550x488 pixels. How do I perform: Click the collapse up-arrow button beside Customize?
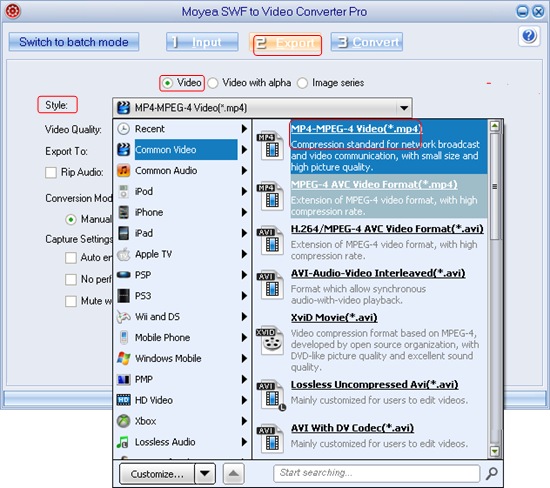click(x=234, y=474)
